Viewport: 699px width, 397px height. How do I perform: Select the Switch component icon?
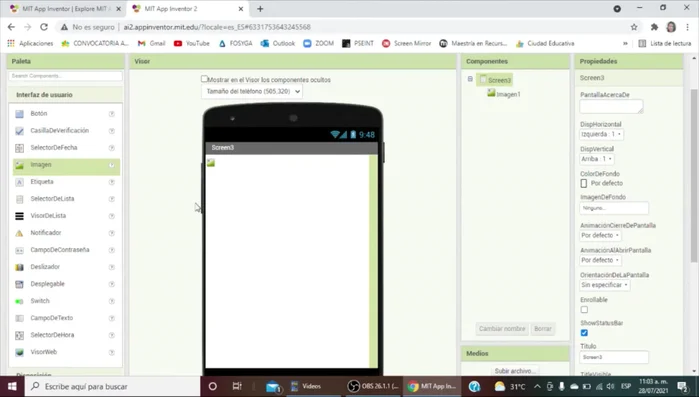19,301
